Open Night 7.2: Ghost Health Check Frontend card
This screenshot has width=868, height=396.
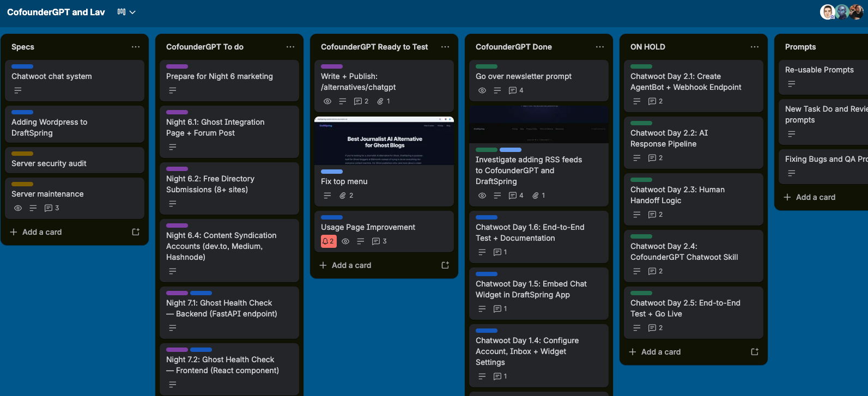[229, 369]
